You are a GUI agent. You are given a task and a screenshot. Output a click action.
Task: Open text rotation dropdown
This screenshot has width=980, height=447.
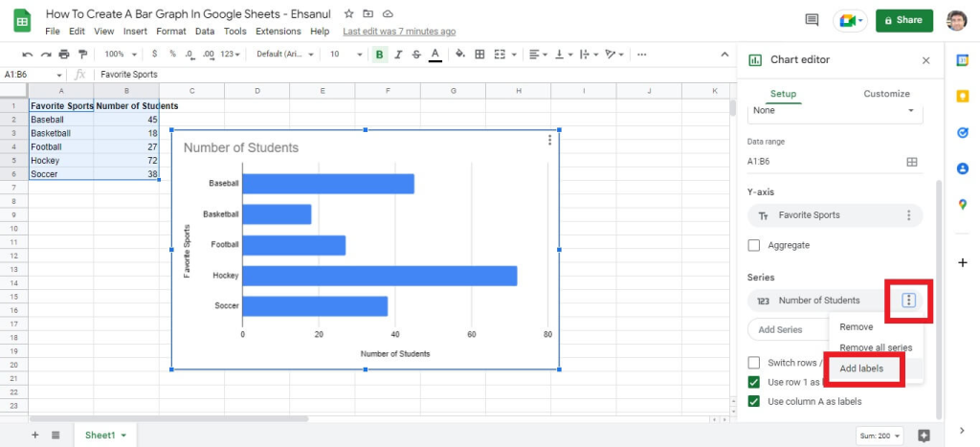[x=614, y=55]
